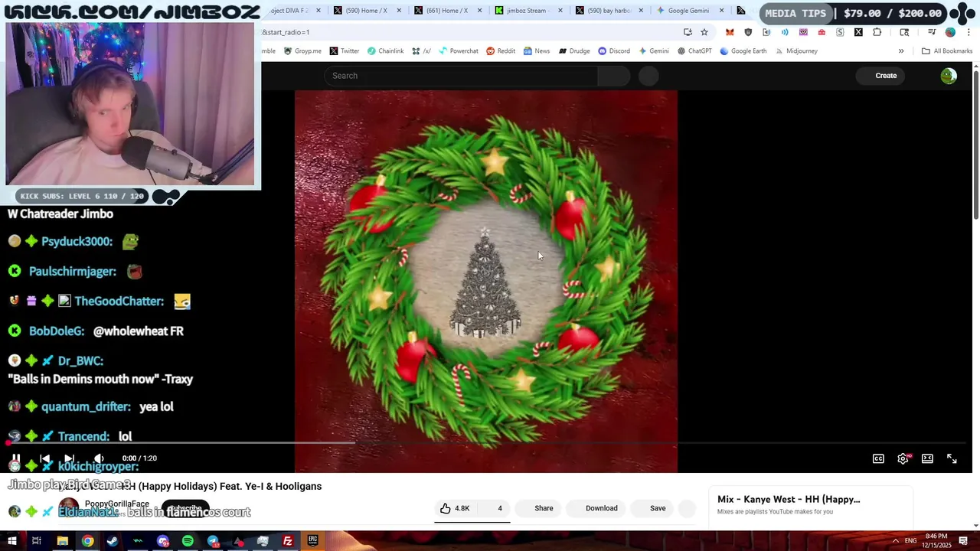980x551 pixels.
Task: Toggle theater mode on the player
Action: pyautogui.click(x=927, y=458)
